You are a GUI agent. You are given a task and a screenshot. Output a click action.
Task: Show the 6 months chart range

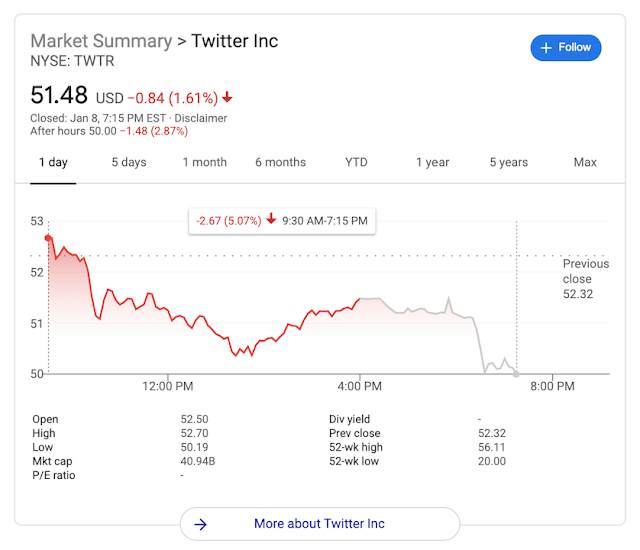tap(280, 162)
